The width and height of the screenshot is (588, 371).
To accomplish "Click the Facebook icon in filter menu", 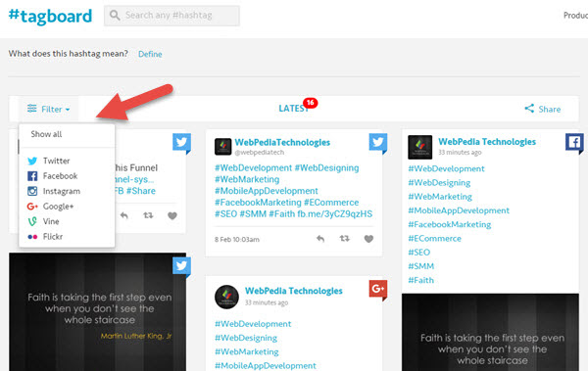I will pos(32,176).
